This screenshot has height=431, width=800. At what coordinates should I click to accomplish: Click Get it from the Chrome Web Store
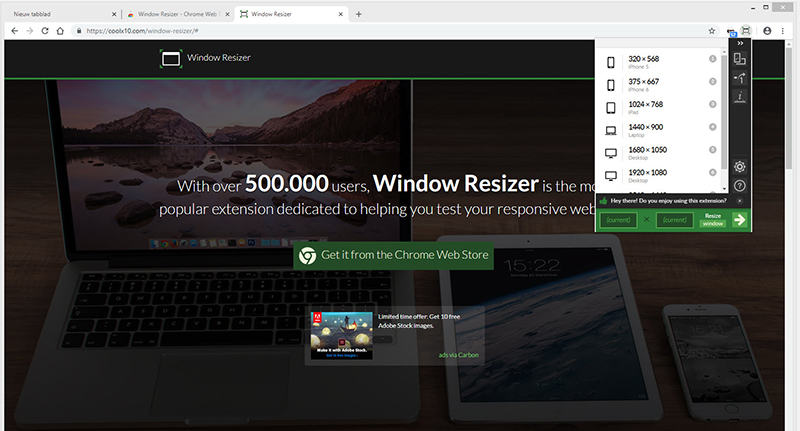click(393, 255)
